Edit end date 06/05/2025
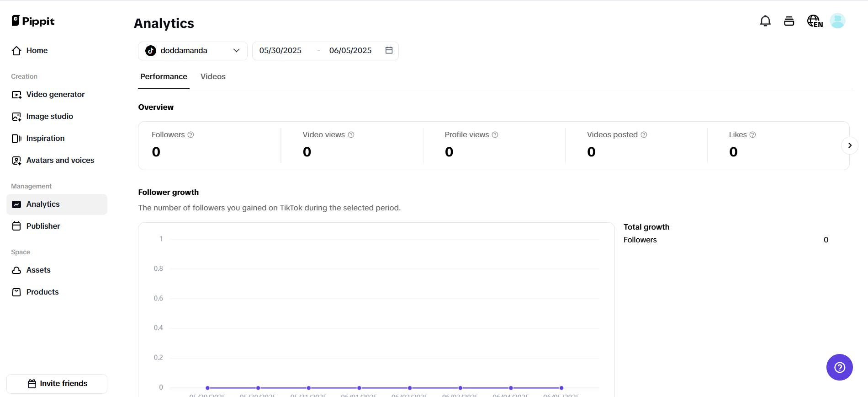The image size is (868, 397). click(x=350, y=51)
